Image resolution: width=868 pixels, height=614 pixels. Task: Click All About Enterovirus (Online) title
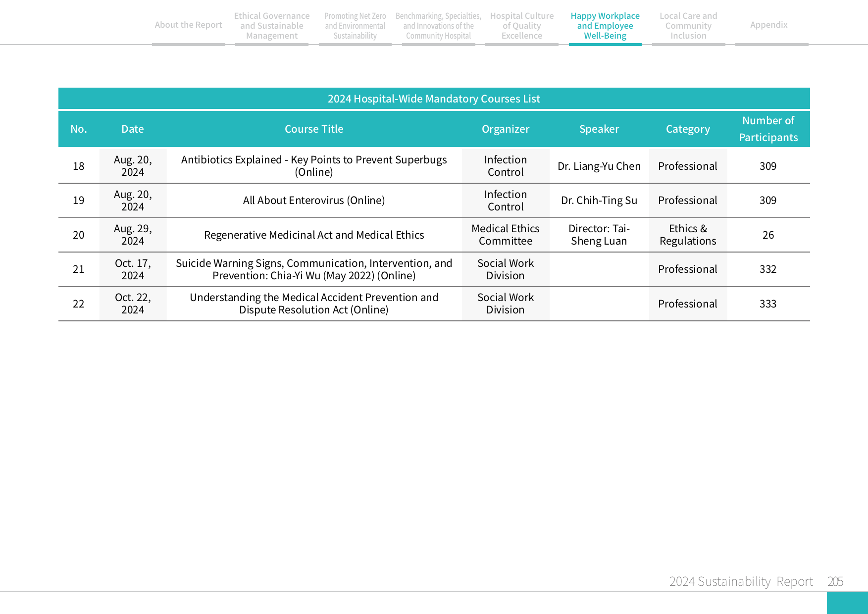pos(314,201)
